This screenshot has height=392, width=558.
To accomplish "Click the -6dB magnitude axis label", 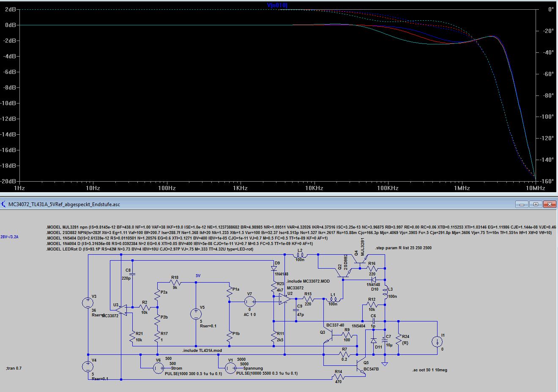I will 10,72.
